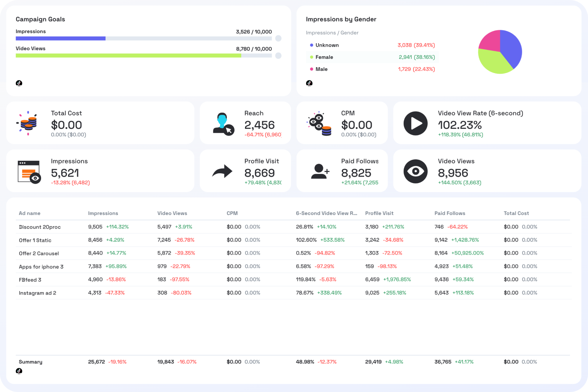Toggle the Male entry in the gender legend
The image size is (588, 392).
320,69
